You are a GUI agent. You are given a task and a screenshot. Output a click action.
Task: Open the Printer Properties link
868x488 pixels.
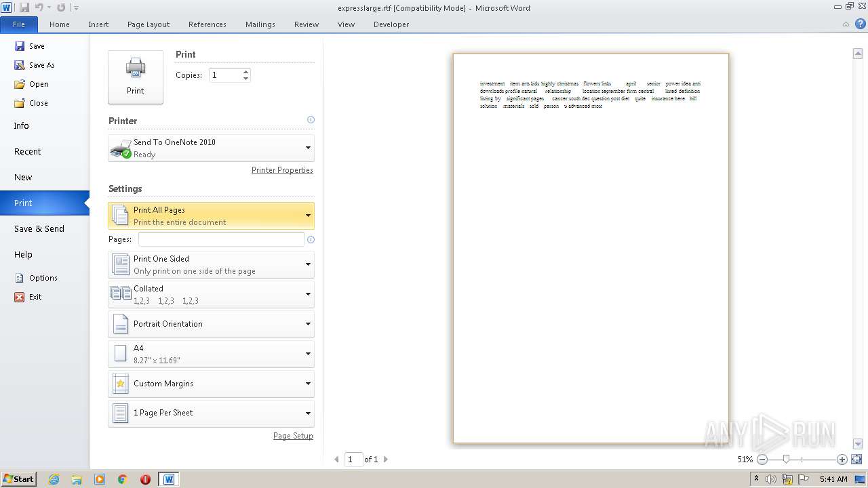282,170
